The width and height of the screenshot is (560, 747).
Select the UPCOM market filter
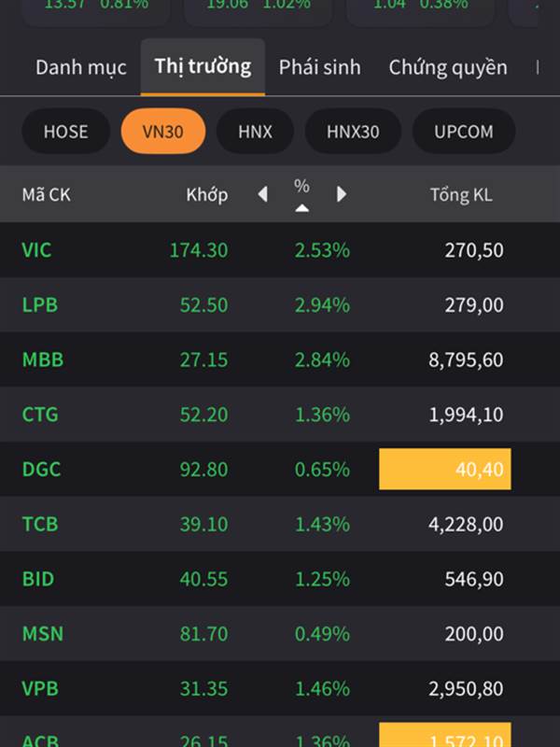(x=463, y=131)
